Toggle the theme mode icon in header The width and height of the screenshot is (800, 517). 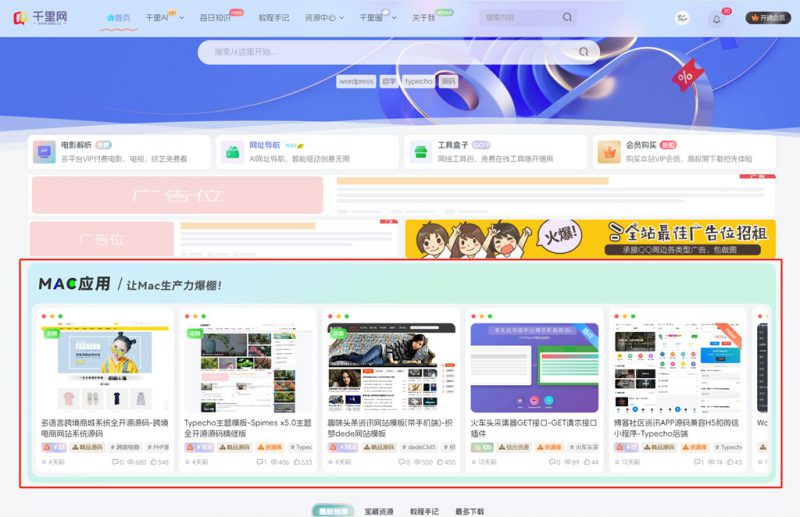(x=682, y=18)
